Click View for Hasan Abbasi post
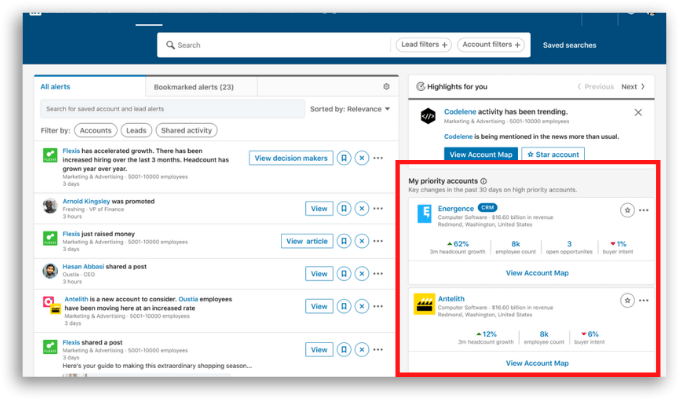The width and height of the screenshot is (700, 400). click(319, 274)
